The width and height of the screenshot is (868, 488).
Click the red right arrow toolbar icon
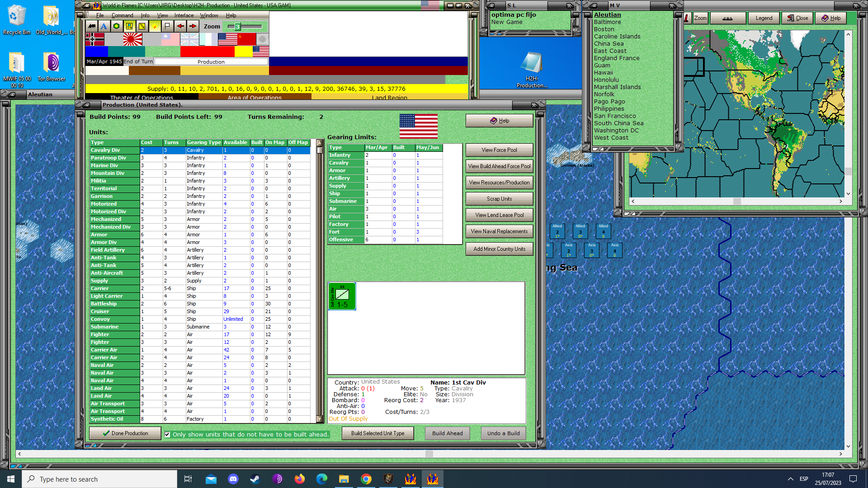click(x=193, y=26)
